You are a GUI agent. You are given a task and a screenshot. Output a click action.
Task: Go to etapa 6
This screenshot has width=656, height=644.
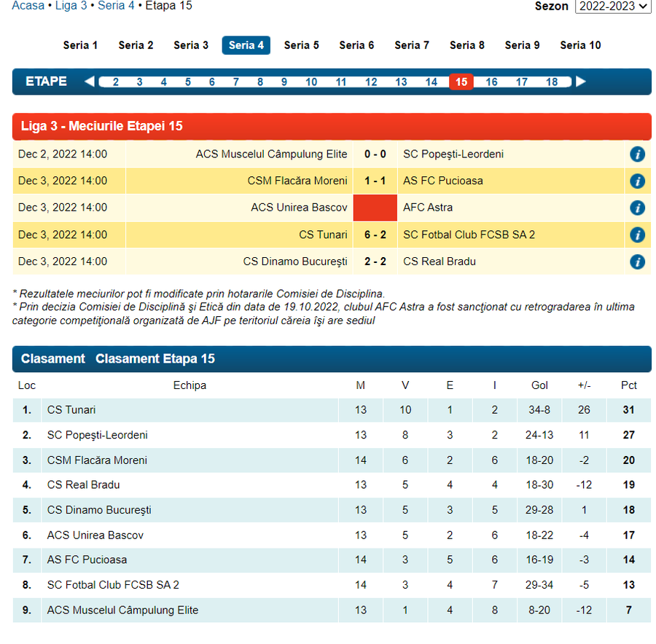[211, 82]
